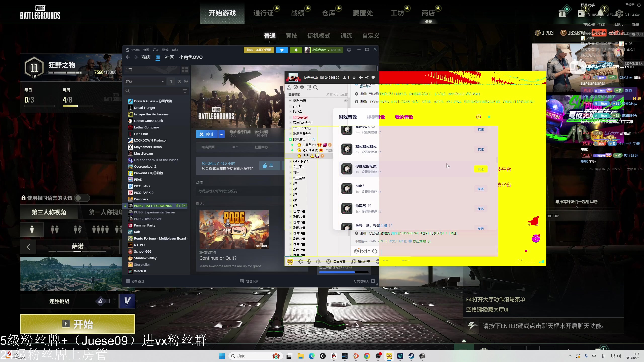Select solo player mode icon in PUBG
The height and width of the screenshot is (362, 644).
click(x=32, y=229)
